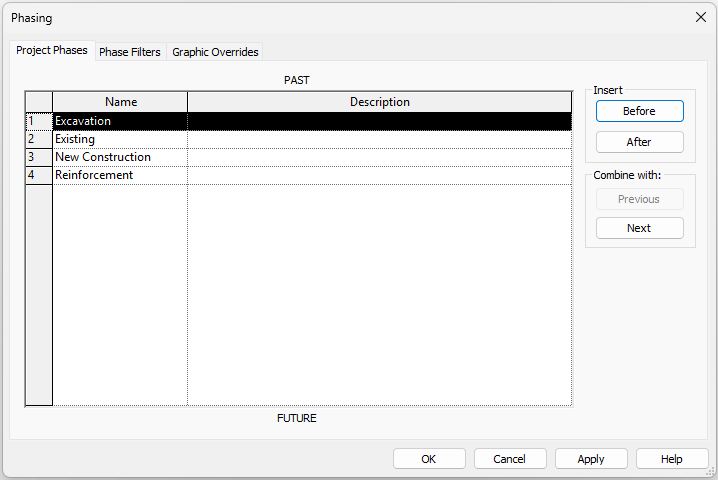Edit the Description cell for Existing
Screen dimensions: 718x480
[380, 139]
